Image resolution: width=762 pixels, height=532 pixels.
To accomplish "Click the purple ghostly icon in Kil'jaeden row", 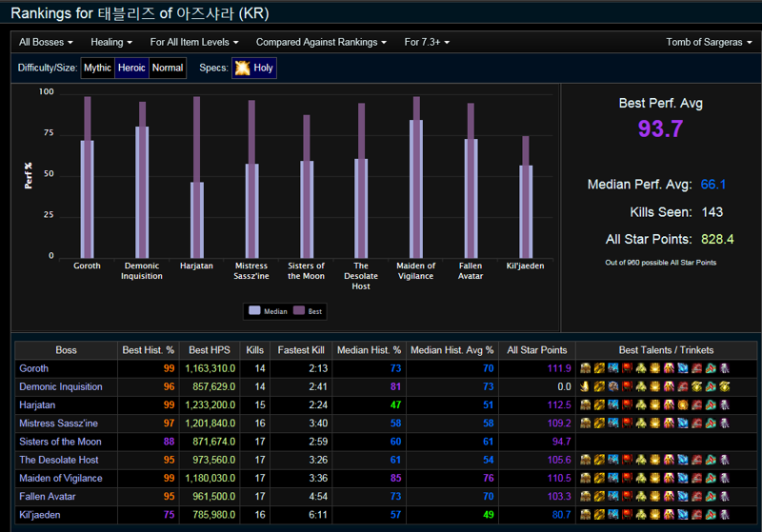I will click(725, 515).
